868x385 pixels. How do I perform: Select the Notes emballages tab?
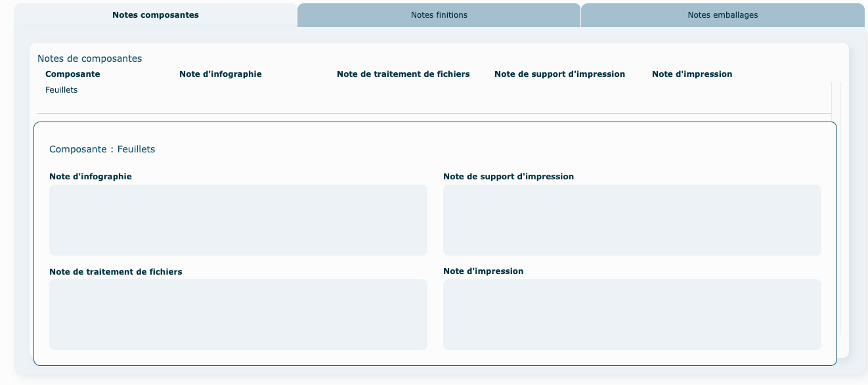coord(722,15)
